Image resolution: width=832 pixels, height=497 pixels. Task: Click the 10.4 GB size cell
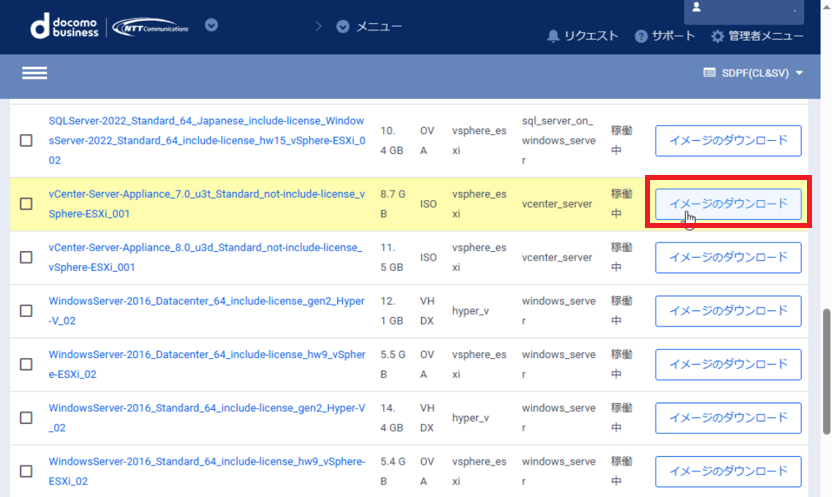click(392, 141)
